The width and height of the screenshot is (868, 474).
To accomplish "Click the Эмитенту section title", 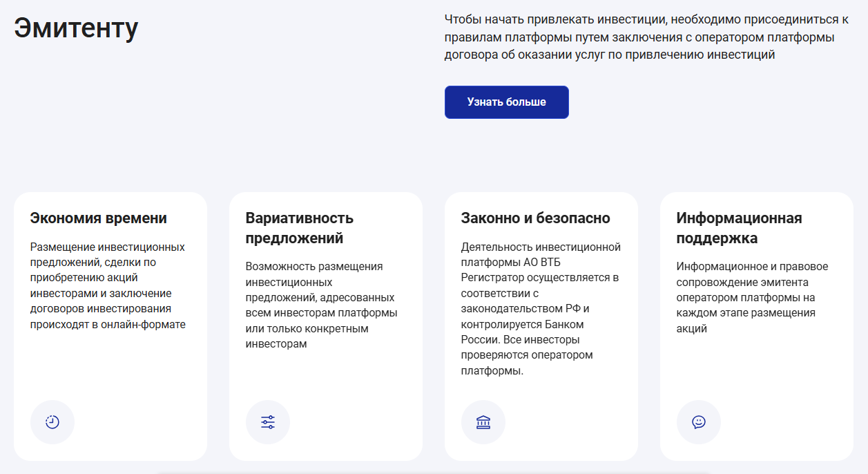I will (x=76, y=28).
